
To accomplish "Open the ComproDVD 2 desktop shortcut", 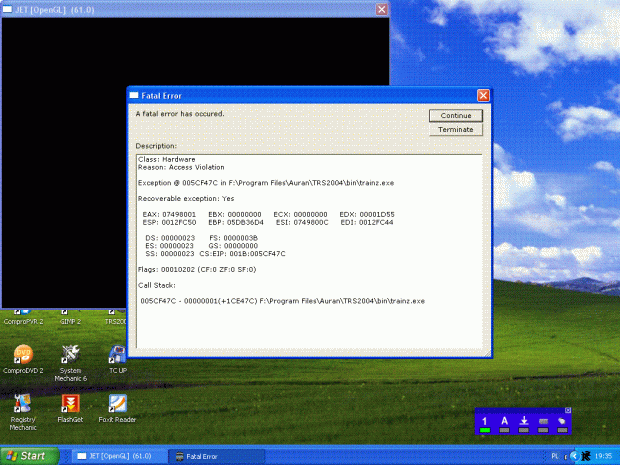I will click(x=23, y=359).
